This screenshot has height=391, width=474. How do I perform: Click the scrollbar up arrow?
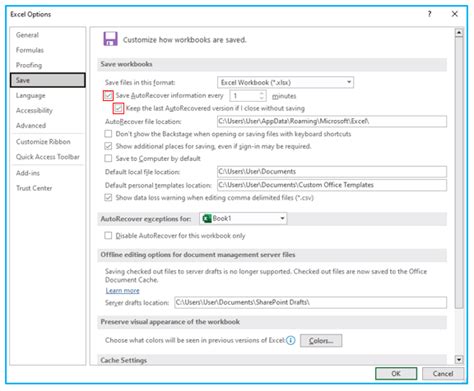tap(459, 33)
